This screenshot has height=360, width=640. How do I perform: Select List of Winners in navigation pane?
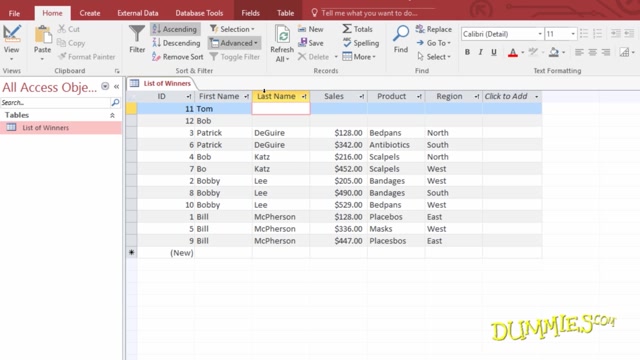(61, 128)
